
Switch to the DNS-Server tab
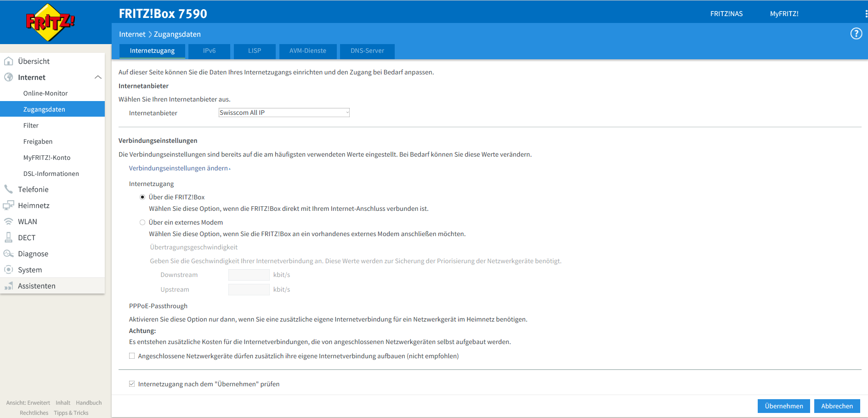click(367, 51)
